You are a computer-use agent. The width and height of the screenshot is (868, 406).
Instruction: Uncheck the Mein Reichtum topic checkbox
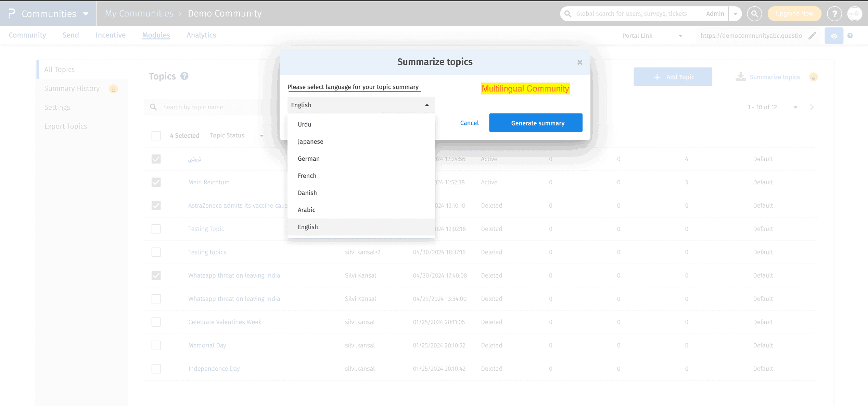[156, 182]
